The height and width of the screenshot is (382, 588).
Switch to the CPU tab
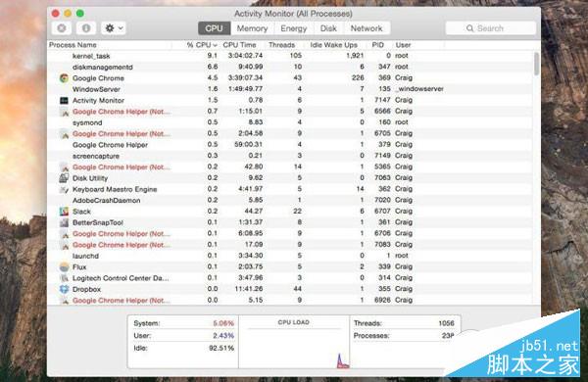(214, 28)
